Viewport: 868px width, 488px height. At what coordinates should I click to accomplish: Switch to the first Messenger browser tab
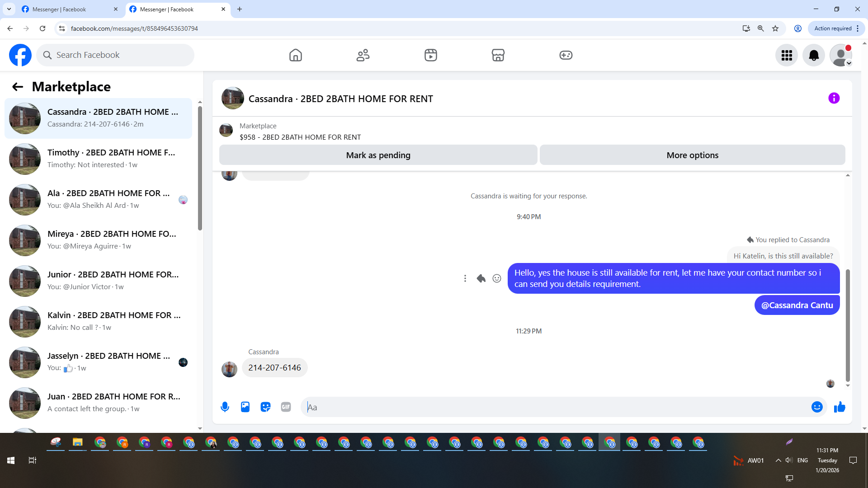(70, 9)
